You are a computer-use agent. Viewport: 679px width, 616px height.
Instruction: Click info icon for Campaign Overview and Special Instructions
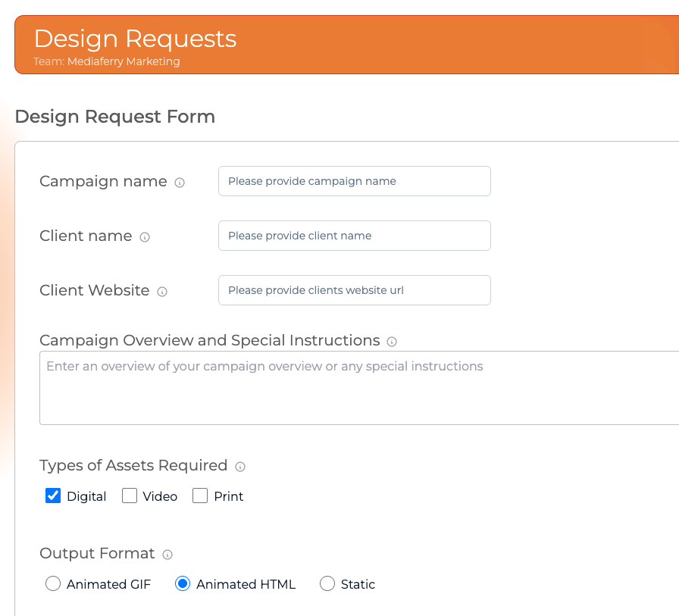392,342
